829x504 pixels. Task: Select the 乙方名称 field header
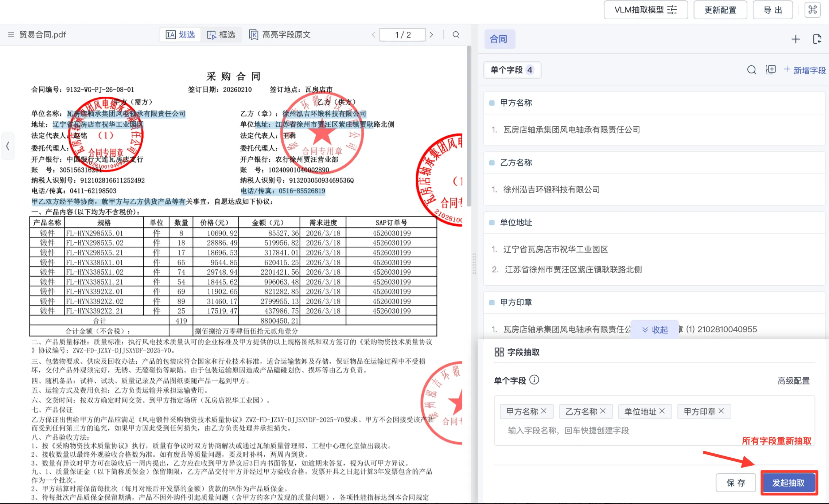click(x=654, y=163)
